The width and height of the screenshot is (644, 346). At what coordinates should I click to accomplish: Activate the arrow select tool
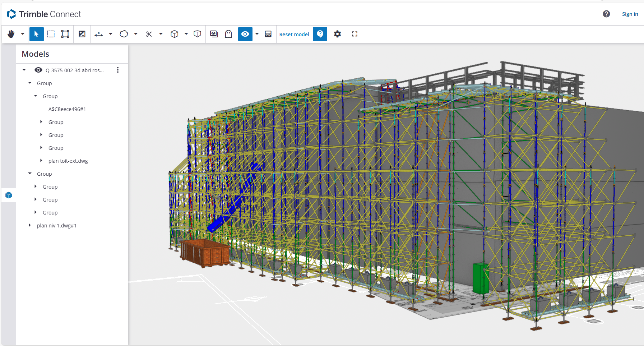click(x=36, y=34)
